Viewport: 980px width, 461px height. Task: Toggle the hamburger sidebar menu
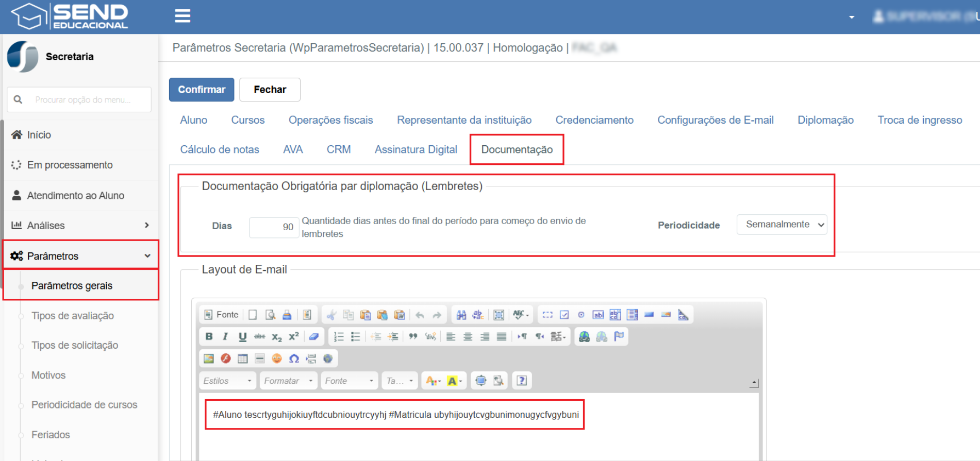pyautogui.click(x=182, y=16)
